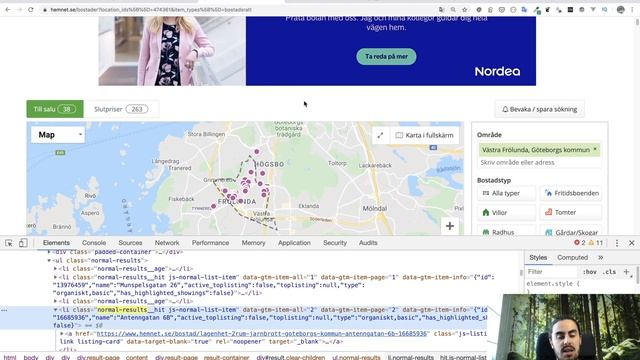Open the Map type dropdown
Viewport: 640px width, 360px height.
(x=58, y=135)
